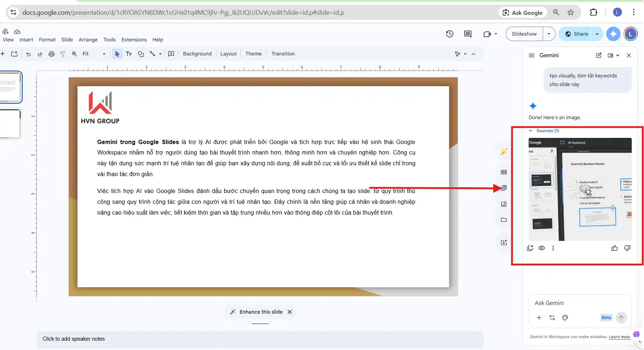
Task: Click new slide with layout icon
Action: pos(14,54)
